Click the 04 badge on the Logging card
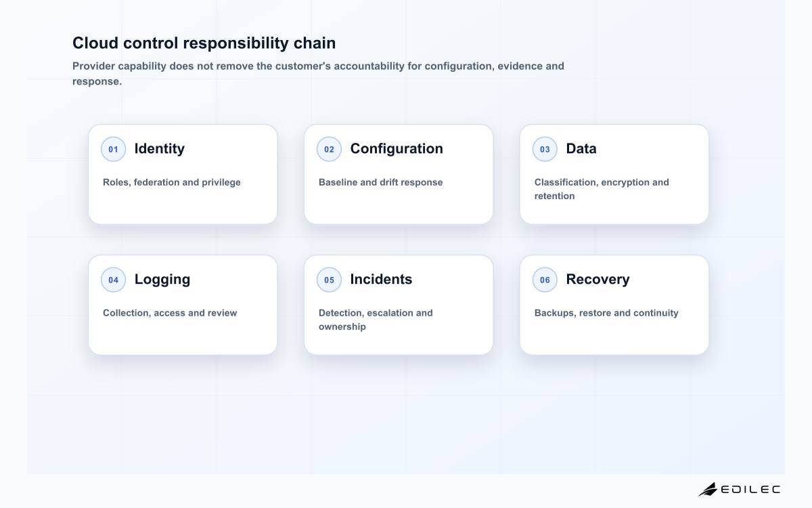 (x=113, y=280)
